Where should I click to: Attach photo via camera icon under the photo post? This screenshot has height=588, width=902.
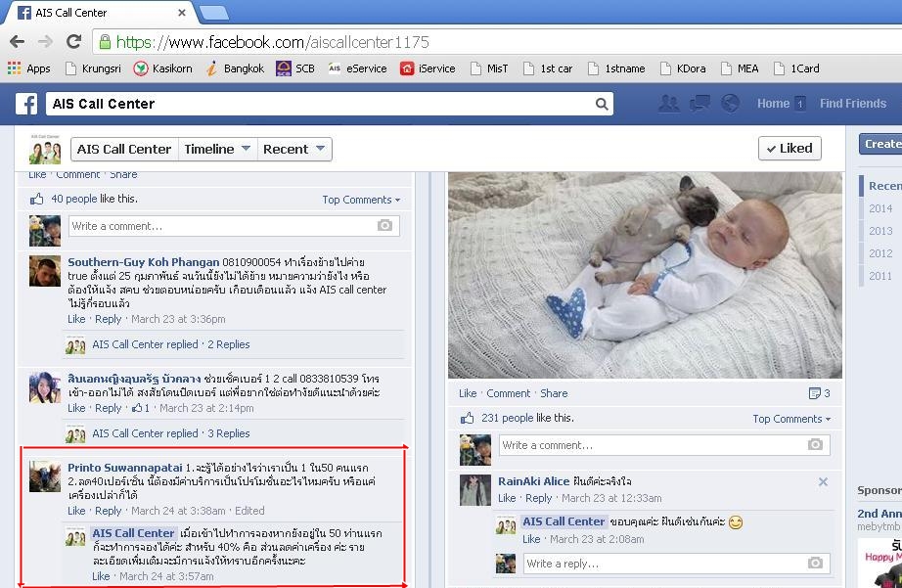815,445
